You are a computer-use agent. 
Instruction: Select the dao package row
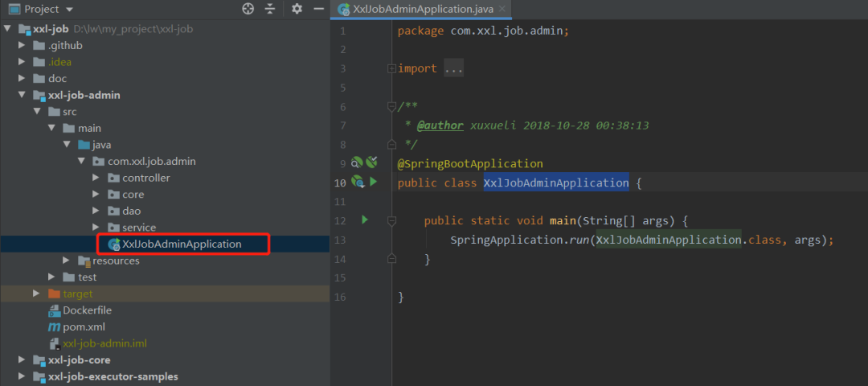point(165,211)
